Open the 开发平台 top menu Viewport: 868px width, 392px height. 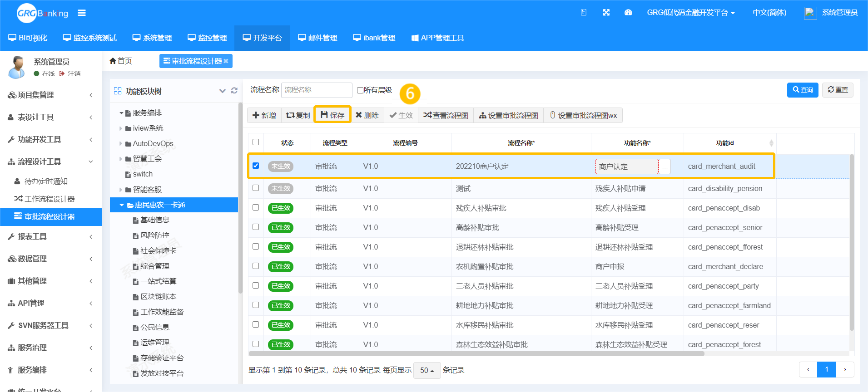coord(262,38)
